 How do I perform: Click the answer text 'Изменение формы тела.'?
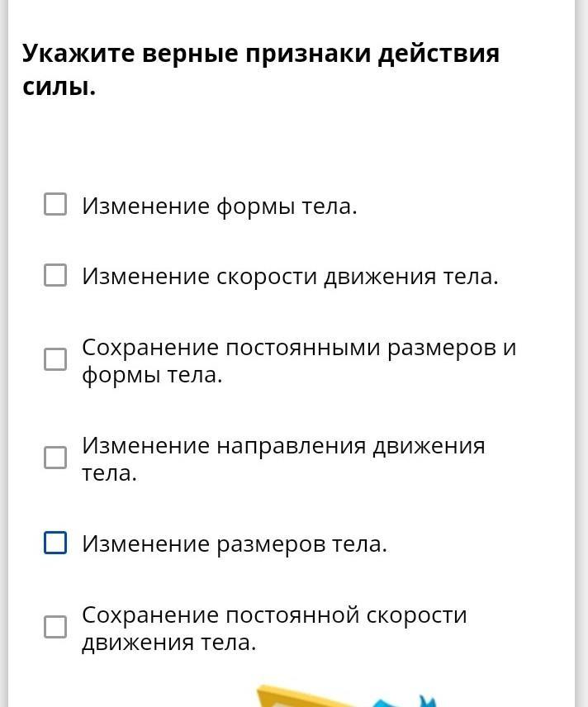click(x=219, y=206)
